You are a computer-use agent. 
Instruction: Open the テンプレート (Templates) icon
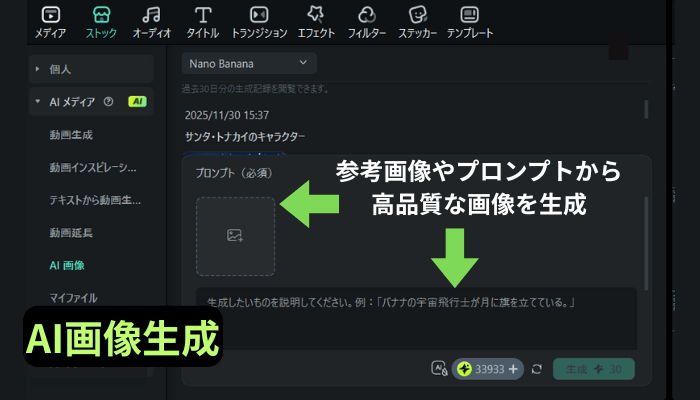[x=468, y=15]
